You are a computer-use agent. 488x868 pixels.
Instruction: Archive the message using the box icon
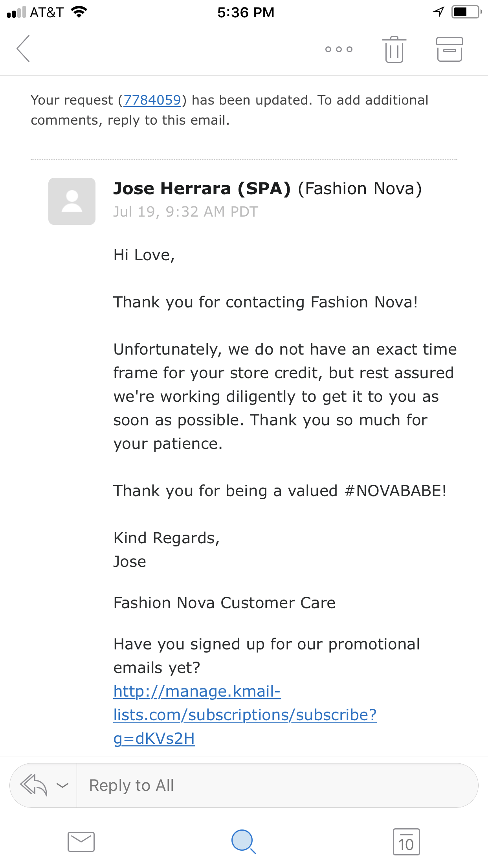coord(449,49)
